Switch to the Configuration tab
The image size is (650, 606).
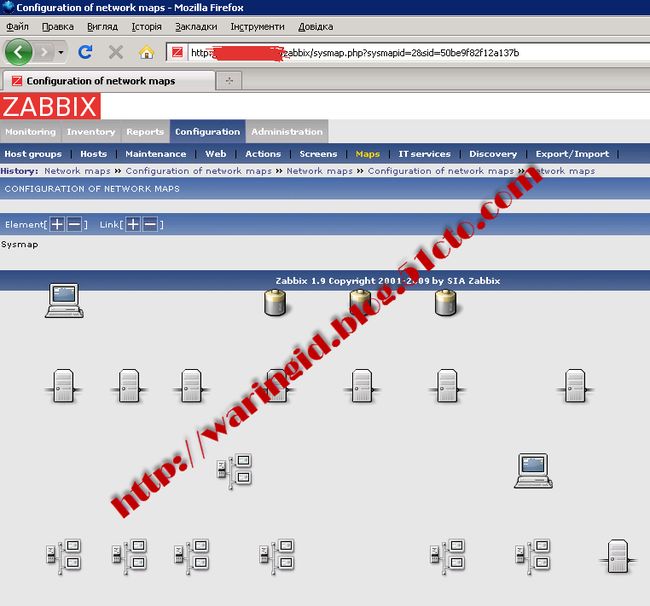207,132
